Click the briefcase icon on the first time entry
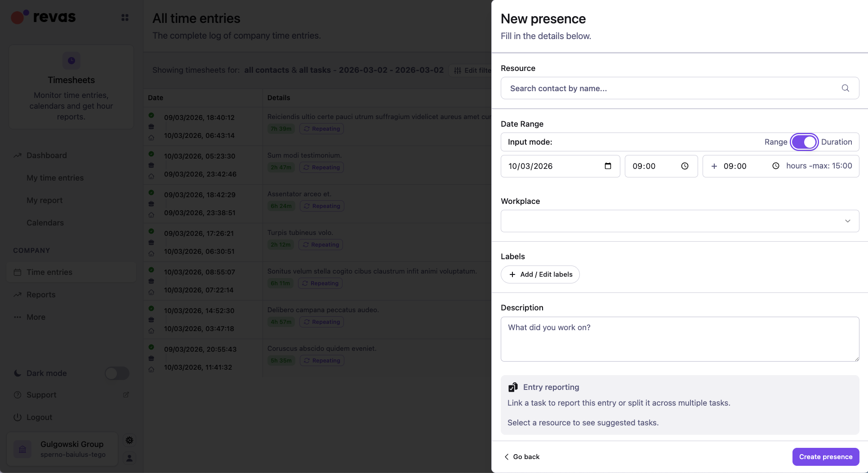Image resolution: width=868 pixels, height=473 pixels. 151,126
